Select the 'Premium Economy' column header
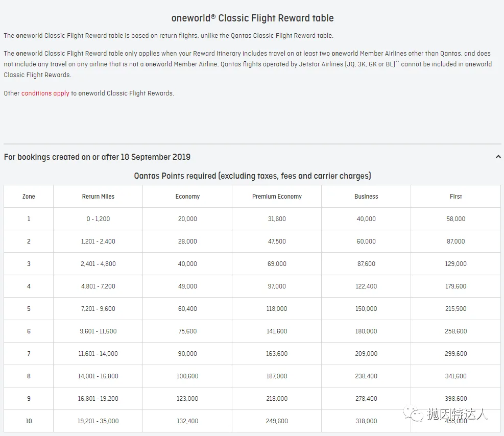The width and height of the screenshot is (504, 436). (x=277, y=197)
